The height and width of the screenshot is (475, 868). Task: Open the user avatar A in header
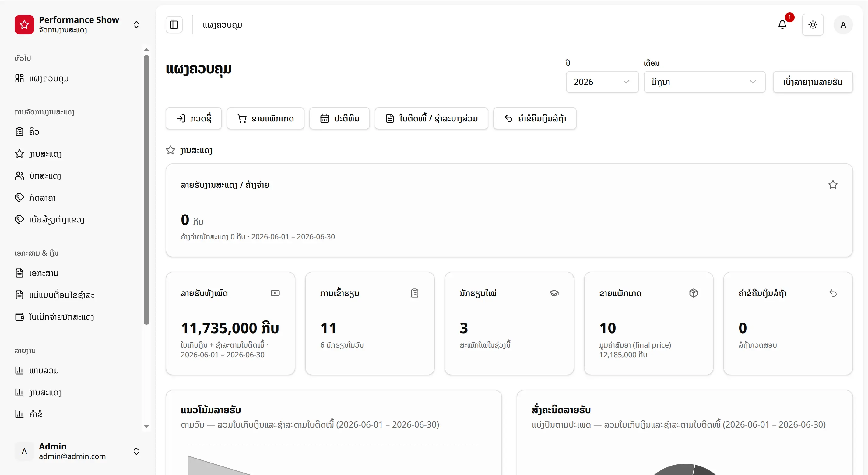[x=843, y=25]
